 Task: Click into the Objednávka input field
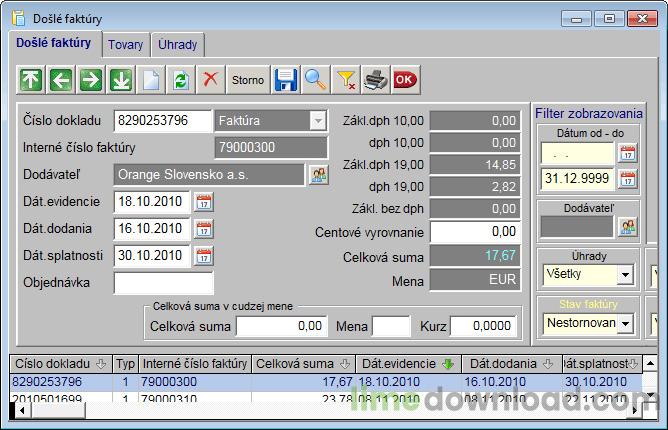(x=163, y=283)
